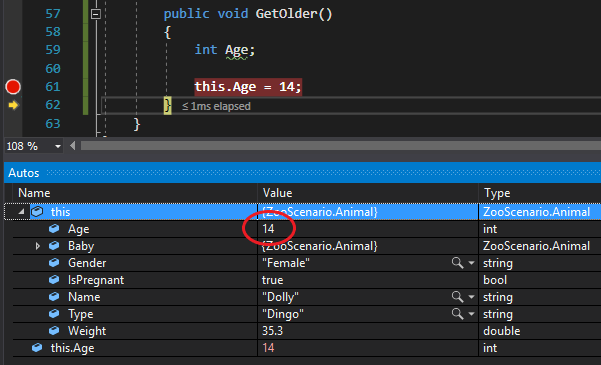Collapse the GetOlder method outline box
Viewport: 601px width, 365px height.
tap(95, 14)
